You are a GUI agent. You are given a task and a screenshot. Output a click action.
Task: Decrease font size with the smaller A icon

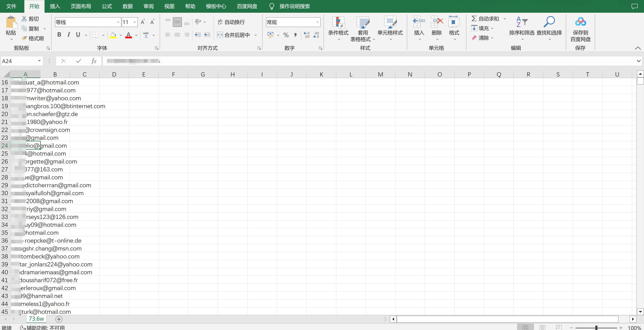[152, 22]
